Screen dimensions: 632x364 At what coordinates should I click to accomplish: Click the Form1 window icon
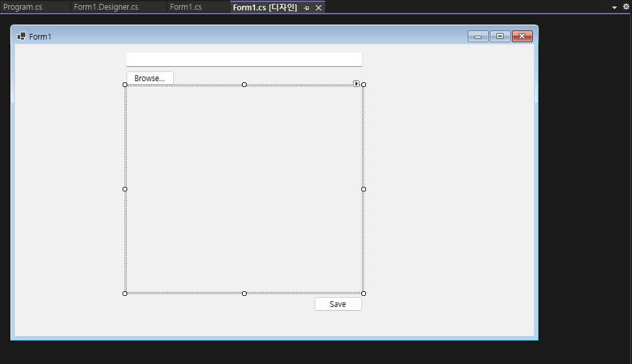(21, 36)
